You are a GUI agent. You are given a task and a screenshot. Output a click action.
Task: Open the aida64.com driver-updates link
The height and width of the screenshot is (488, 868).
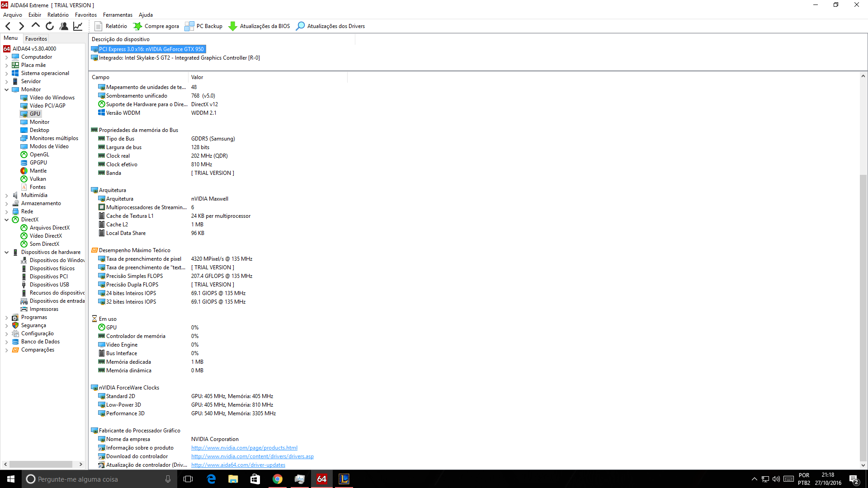click(x=238, y=465)
